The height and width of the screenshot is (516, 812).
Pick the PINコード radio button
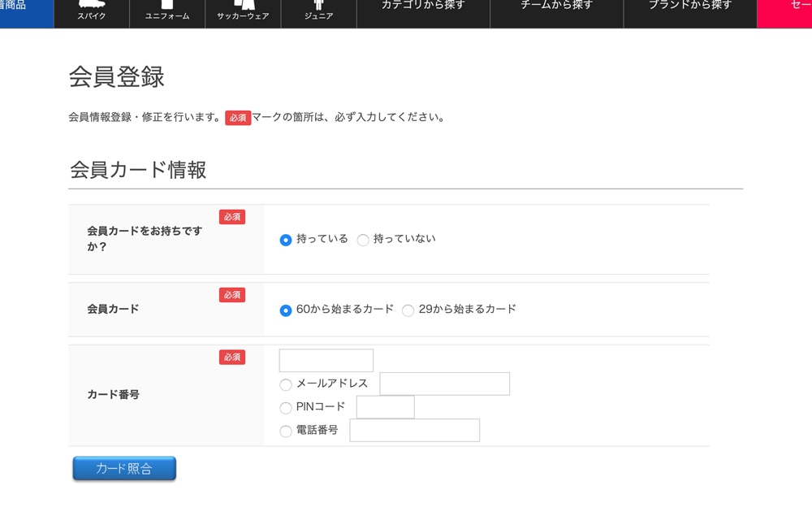point(286,408)
